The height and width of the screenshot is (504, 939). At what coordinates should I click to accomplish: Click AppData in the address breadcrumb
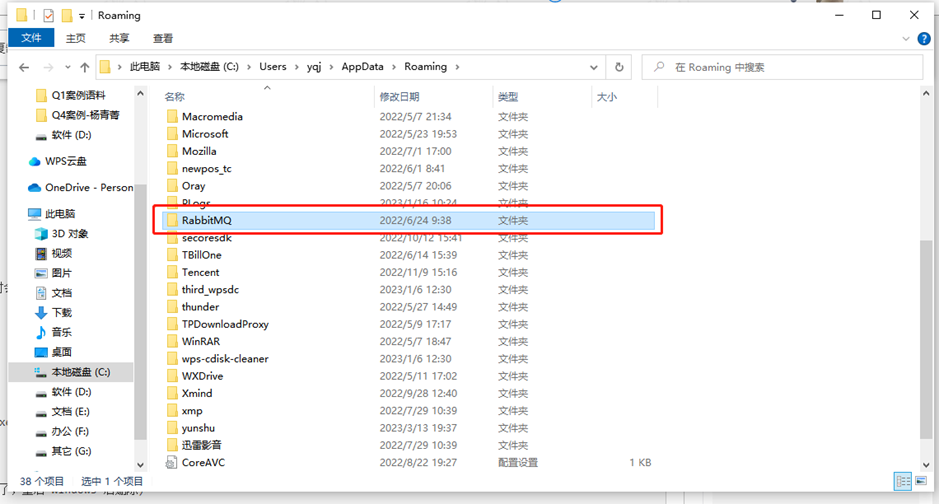click(x=361, y=67)
